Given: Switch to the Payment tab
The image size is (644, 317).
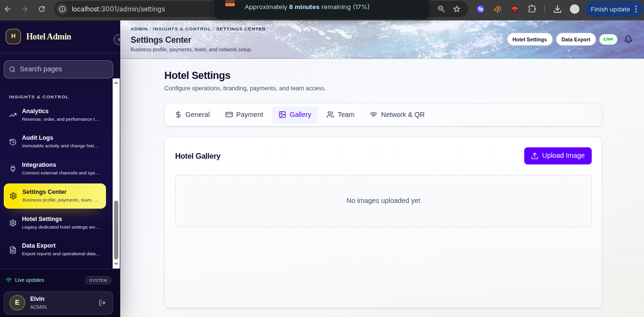Looking at the screenshot, I should [x=244, y=115].
